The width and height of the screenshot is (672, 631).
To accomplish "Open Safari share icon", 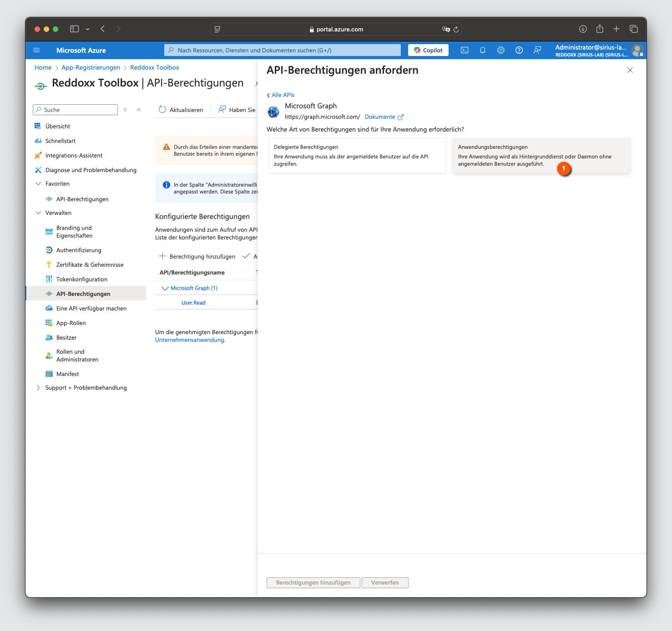I will click(600, 29).
